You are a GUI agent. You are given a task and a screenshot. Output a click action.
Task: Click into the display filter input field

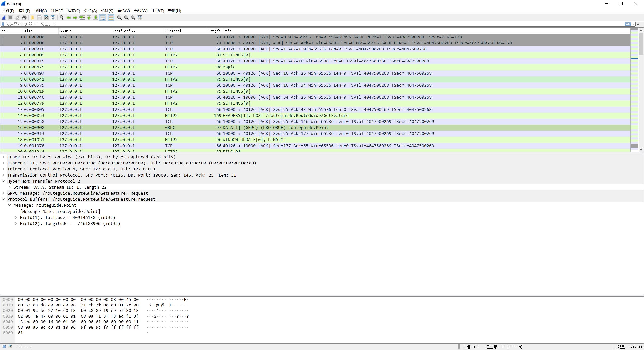314,24
